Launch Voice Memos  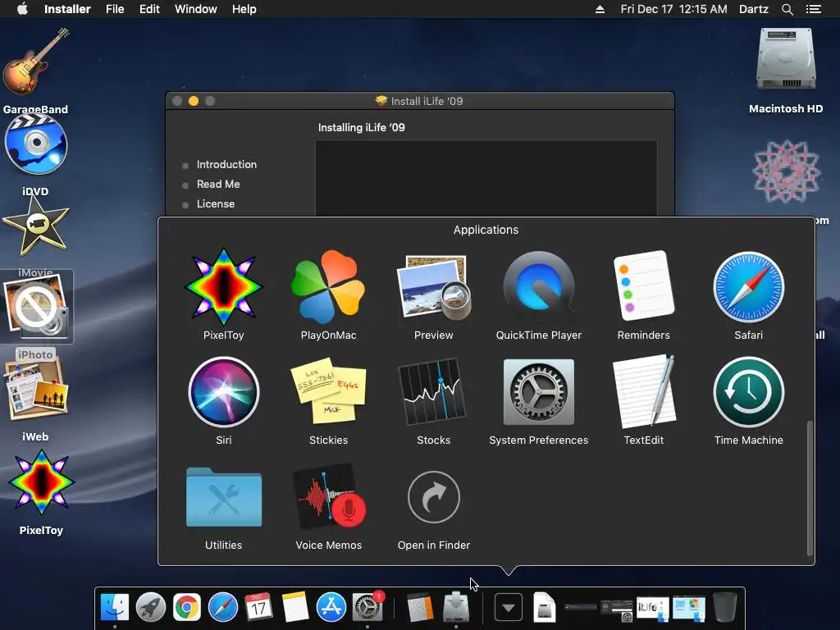(329, 498)
